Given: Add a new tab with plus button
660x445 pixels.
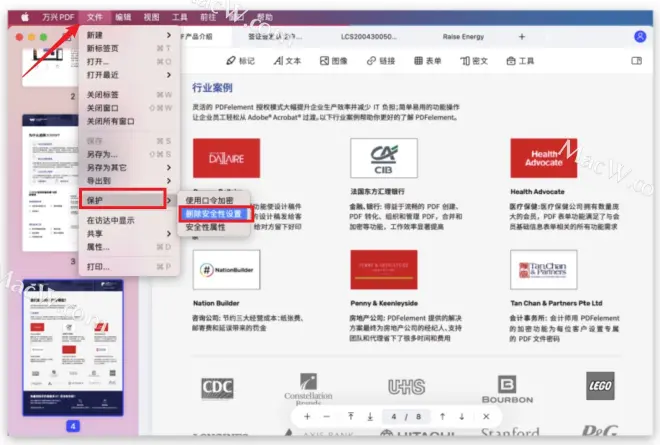Looking at the screenshot, I should (522, 37).
